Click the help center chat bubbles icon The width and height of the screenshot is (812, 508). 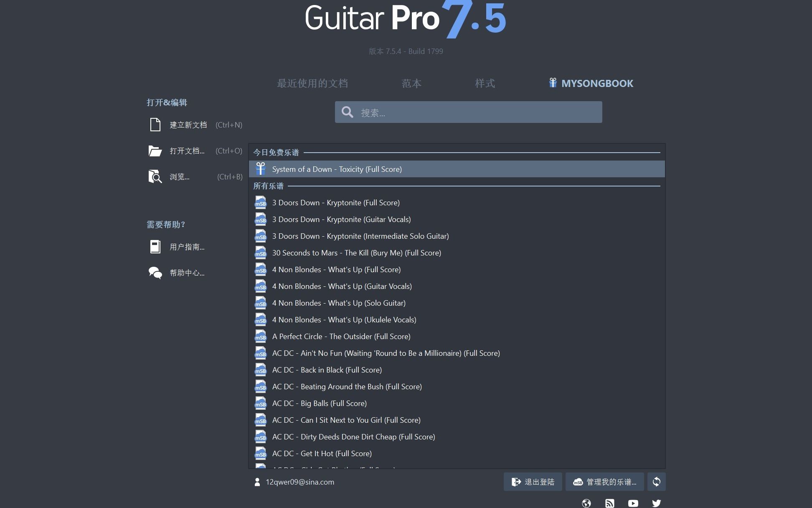coord(155,273)
